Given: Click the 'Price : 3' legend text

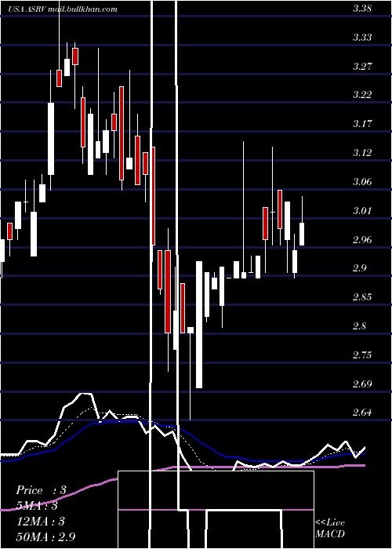Looking at the screenshot, I should click(x=41, y=490).
